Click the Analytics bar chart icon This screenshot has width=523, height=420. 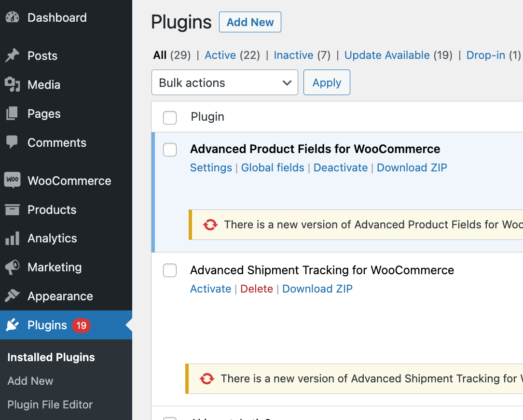click(13, 238)
